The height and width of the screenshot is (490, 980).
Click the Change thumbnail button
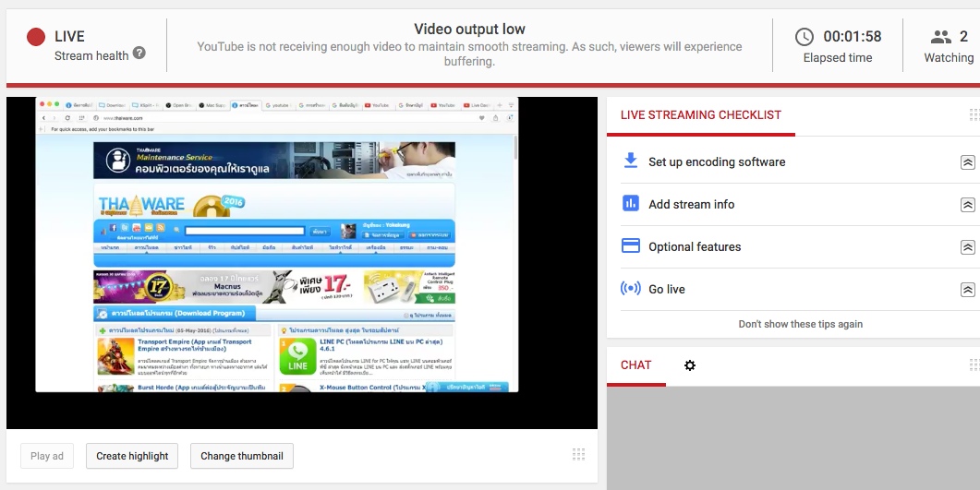(x=242, y=456)
